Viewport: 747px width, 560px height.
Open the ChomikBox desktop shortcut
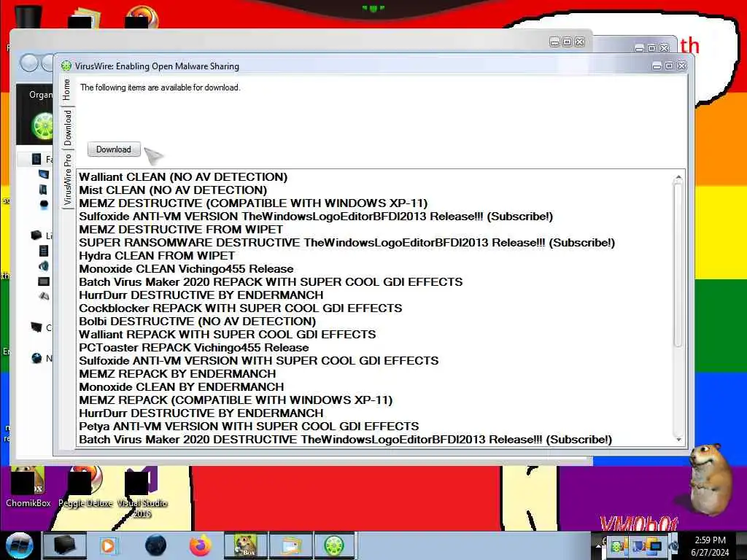point(28,486)
